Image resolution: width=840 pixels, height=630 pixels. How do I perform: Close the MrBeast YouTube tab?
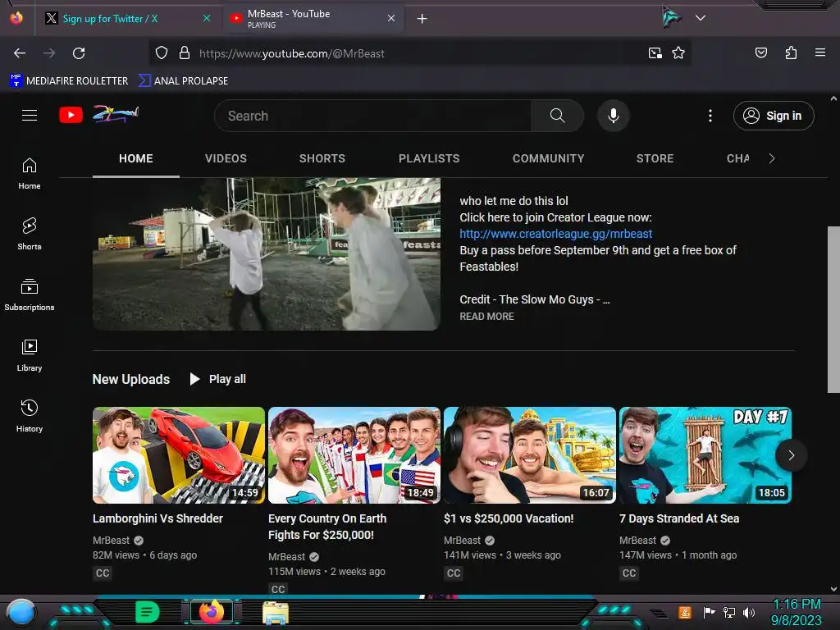(391, 18)
